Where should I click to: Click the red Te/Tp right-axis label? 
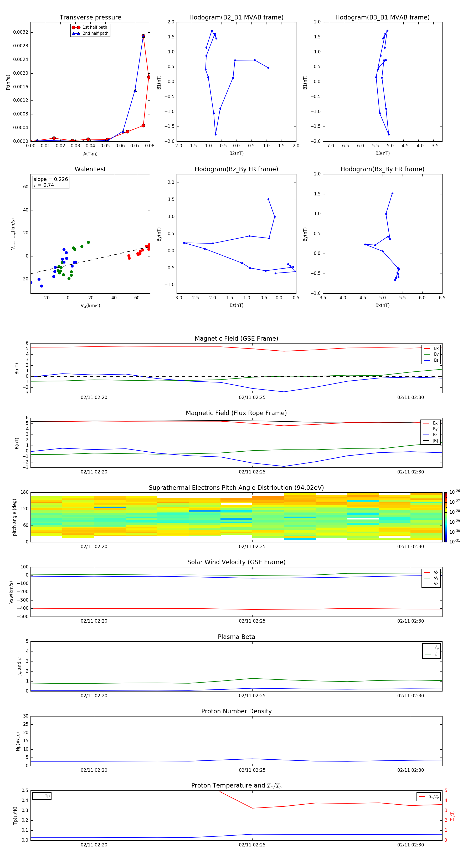tap(452, 815)
